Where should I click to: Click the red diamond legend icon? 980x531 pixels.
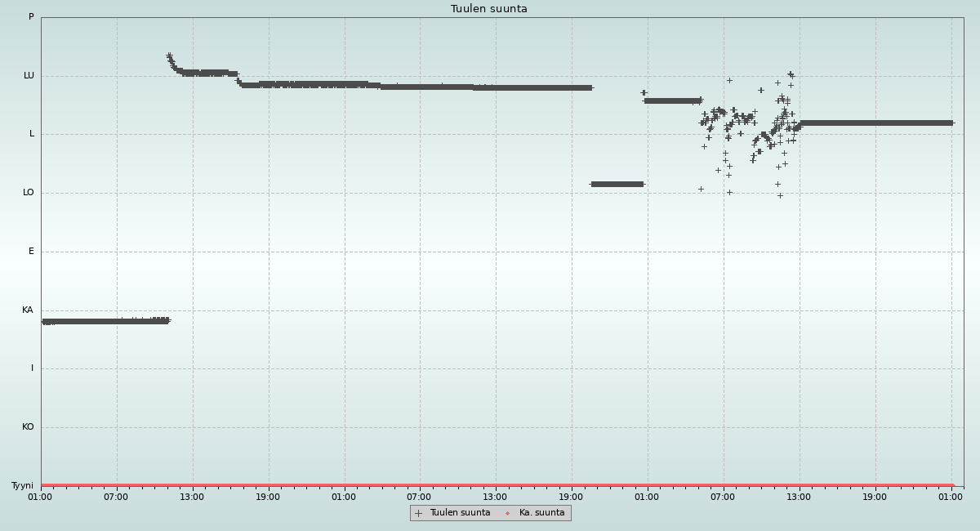point(507,513)
